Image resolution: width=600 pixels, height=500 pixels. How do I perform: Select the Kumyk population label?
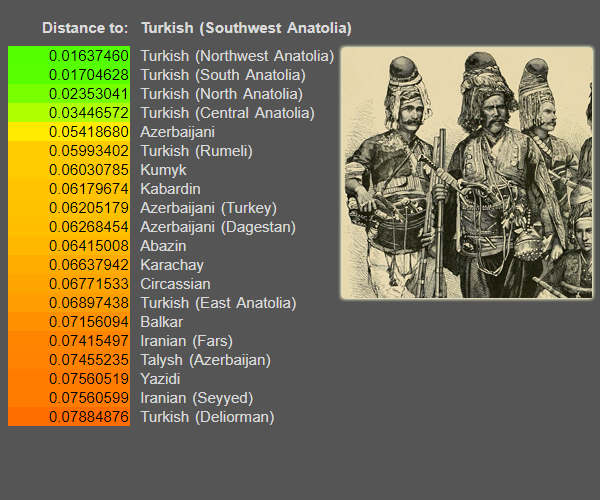tap(163, 170)
